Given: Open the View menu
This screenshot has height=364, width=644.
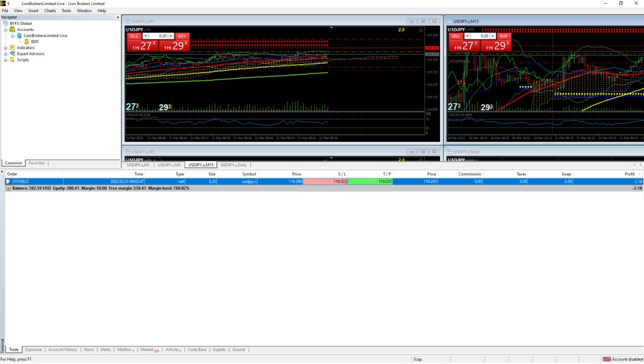Looking at the screenshot, I should (18, 11).
